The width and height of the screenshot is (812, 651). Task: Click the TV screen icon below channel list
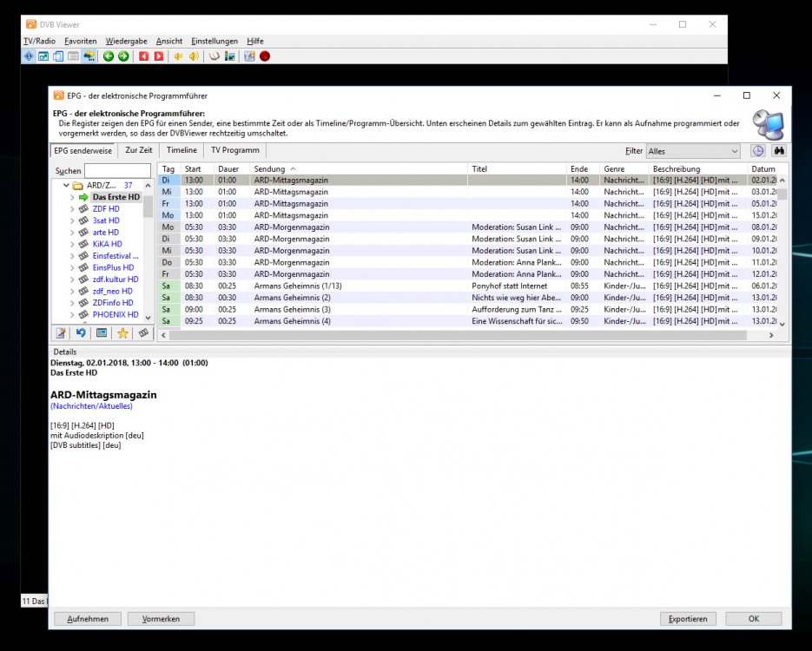(102, 333)
